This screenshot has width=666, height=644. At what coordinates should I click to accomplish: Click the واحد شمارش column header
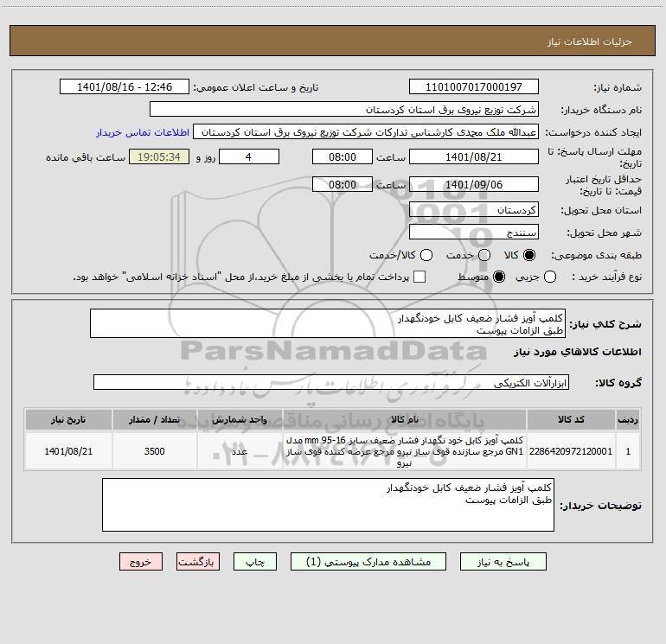tap(240, 419)
